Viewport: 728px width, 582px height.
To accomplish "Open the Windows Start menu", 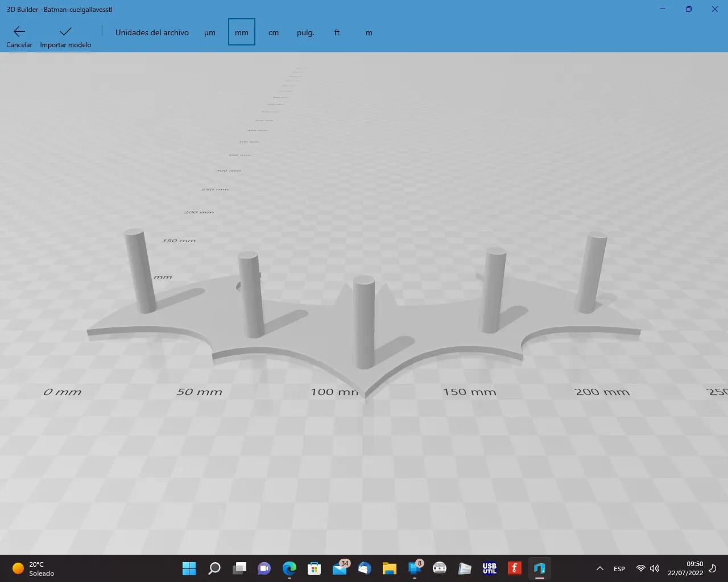I will 189,568.
